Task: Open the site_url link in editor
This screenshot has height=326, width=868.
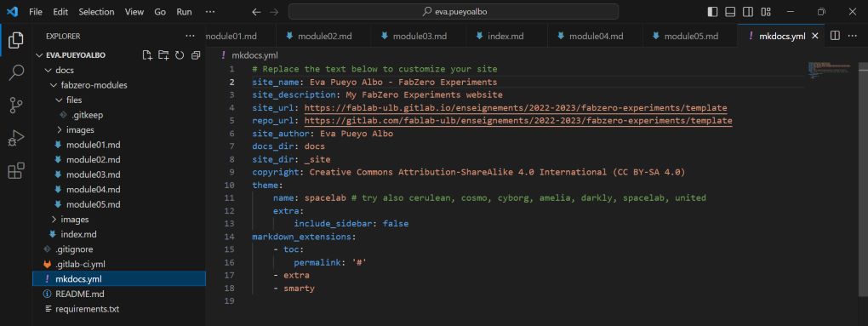Action: point(516,107)
